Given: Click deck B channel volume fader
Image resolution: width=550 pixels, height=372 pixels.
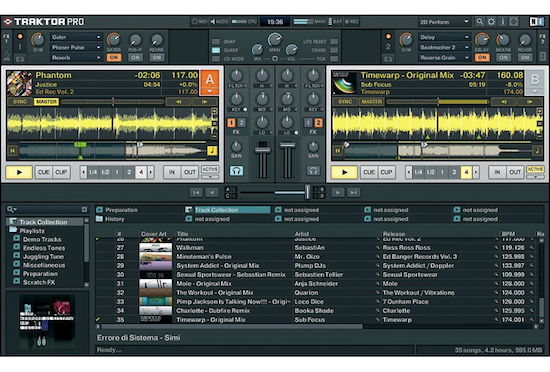Looking at the screenshot, I should 288,145.
